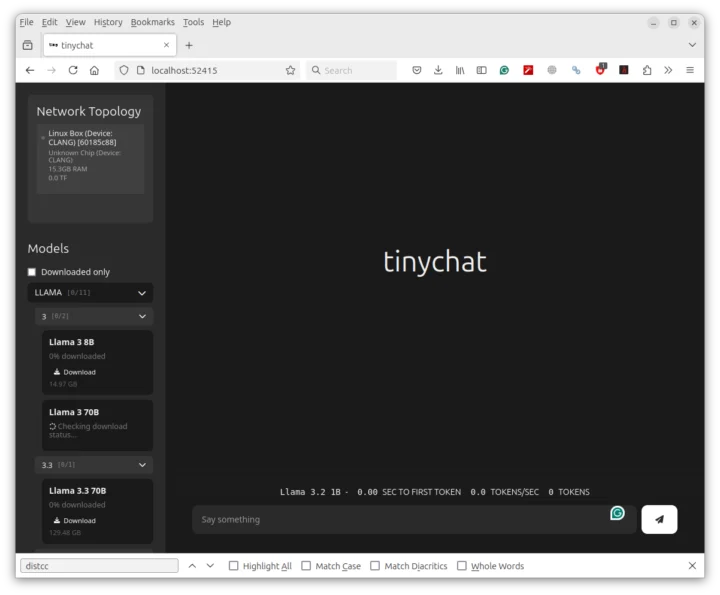This screenshot has height=595, width=720.
Task: Reload the localhost page
Action: [73, 70]
